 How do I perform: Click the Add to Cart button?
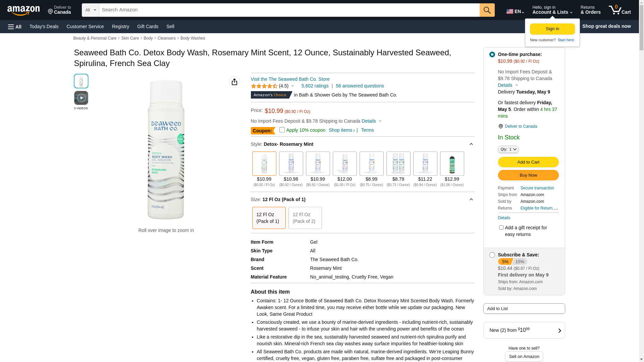click(x=528, y=162)
